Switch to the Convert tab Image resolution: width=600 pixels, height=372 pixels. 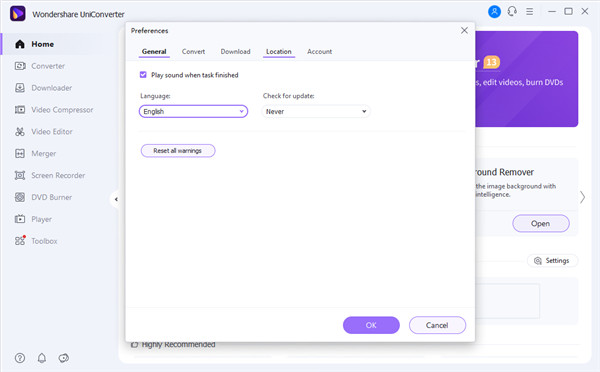point(193,51)
